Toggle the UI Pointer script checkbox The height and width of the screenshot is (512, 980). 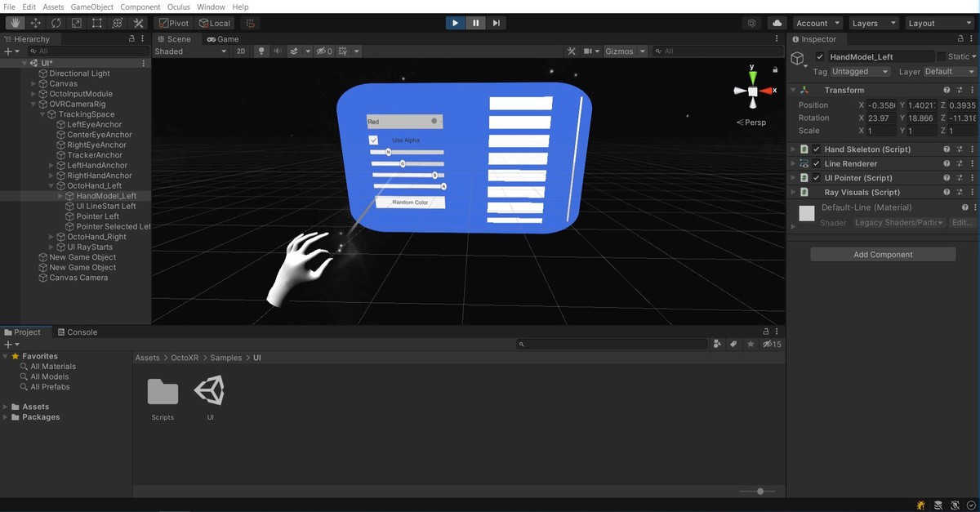(817, 178)
